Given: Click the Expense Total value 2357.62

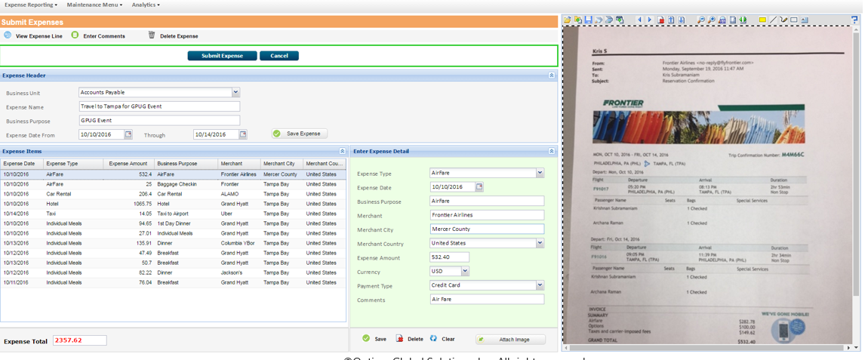Looking at the screenshot, I should tap(80, 340).
